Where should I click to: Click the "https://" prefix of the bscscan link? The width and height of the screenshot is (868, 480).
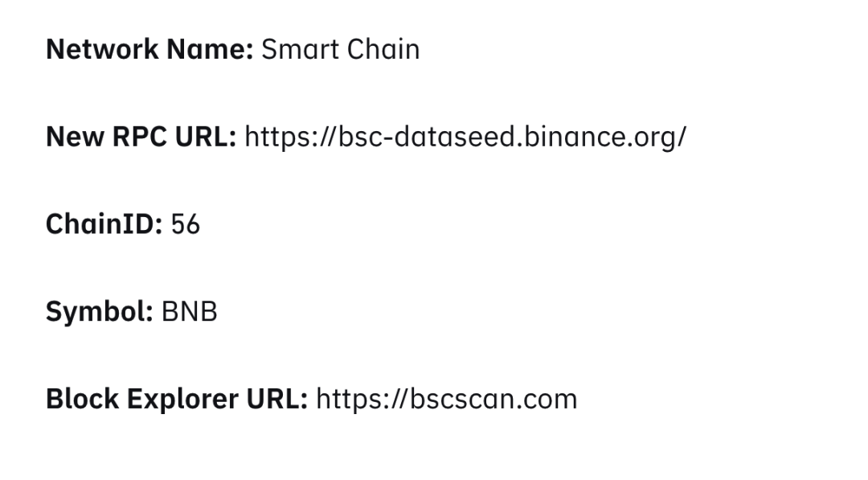tap(354, 399)
